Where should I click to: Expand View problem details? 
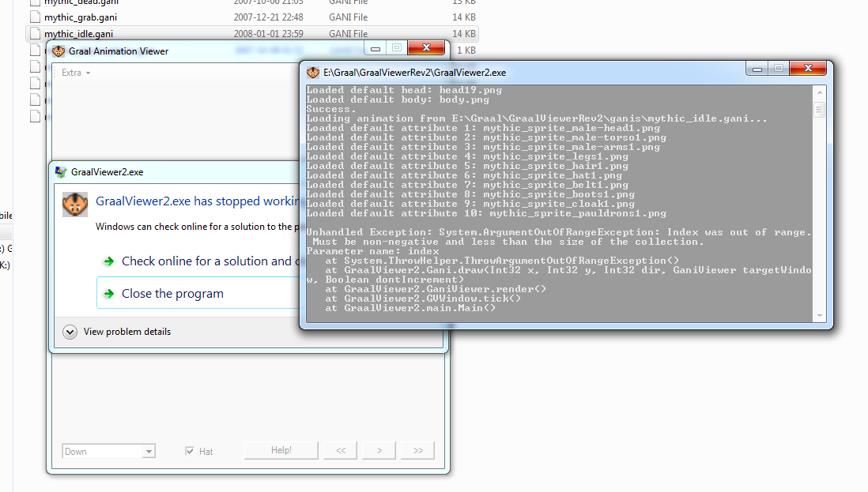point(70,332)
